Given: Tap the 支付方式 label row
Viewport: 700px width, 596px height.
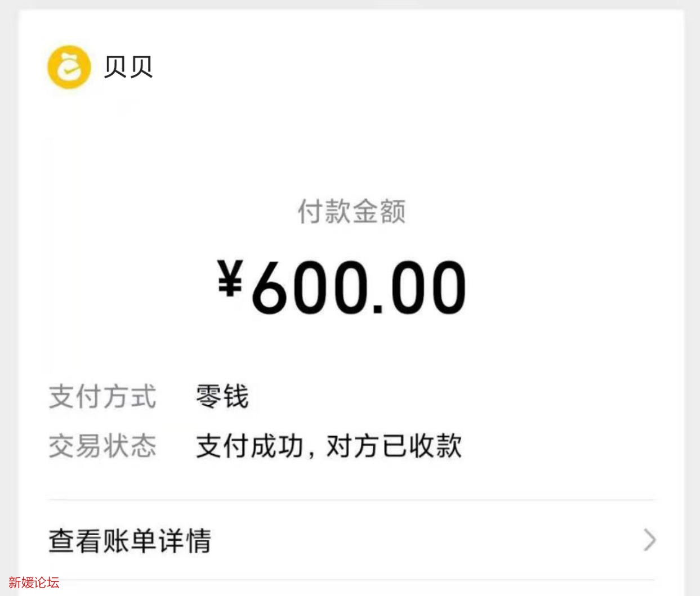Looking at the screenshot, I should 102,396.
